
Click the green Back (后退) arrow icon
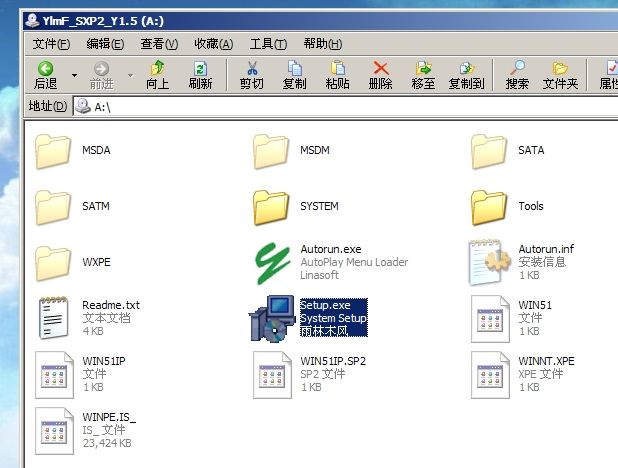point(45,69)
